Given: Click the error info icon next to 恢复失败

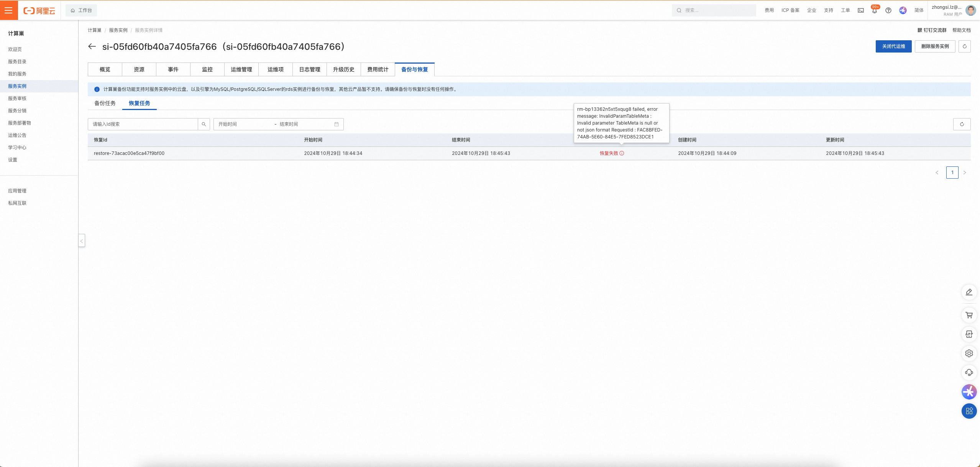Looking at the screenshot, I should point(622,153).
